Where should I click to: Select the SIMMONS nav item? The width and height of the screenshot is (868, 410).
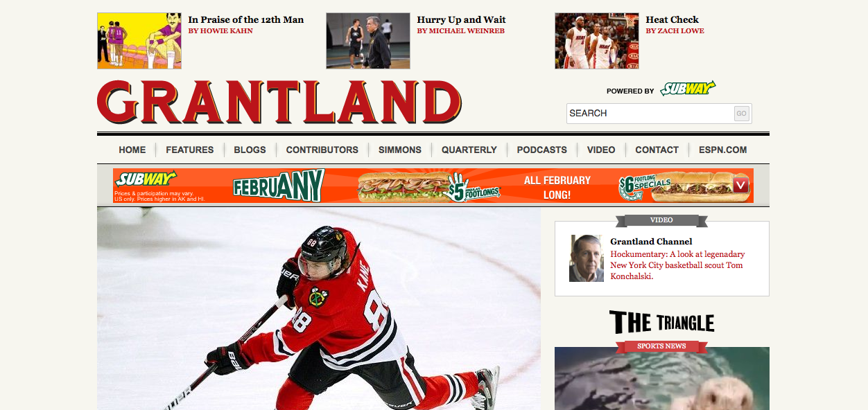400,150
